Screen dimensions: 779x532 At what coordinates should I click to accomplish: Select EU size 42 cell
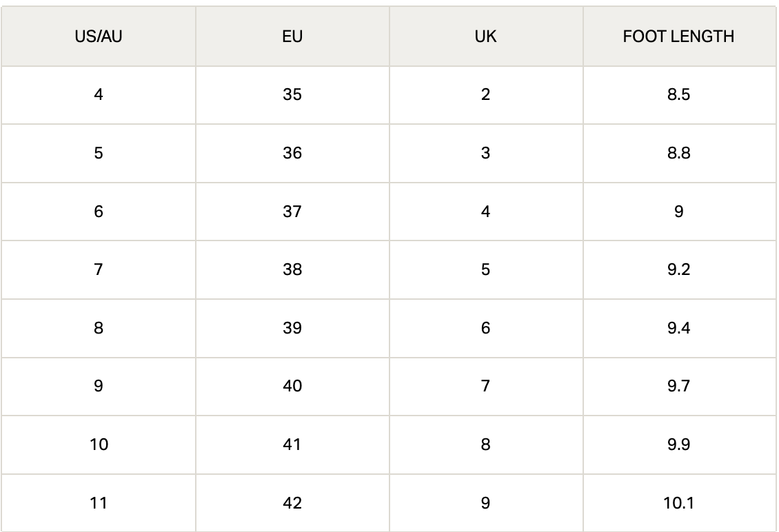[x=292, y=503]
